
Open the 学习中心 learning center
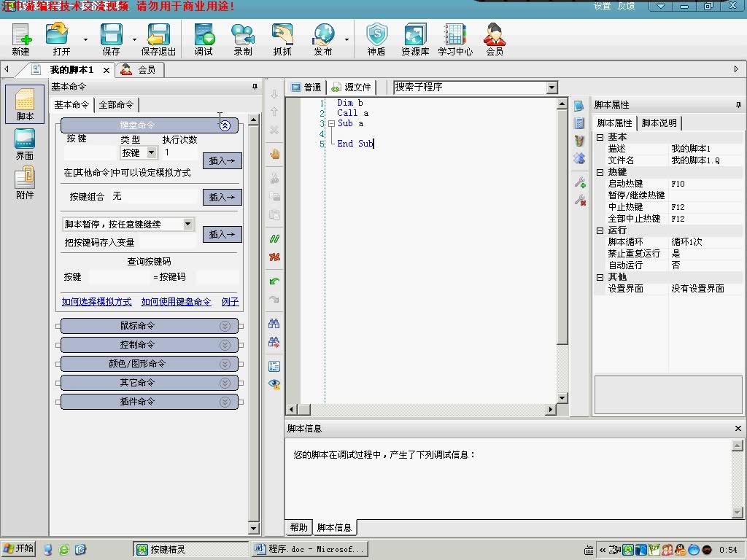point(454,38)
